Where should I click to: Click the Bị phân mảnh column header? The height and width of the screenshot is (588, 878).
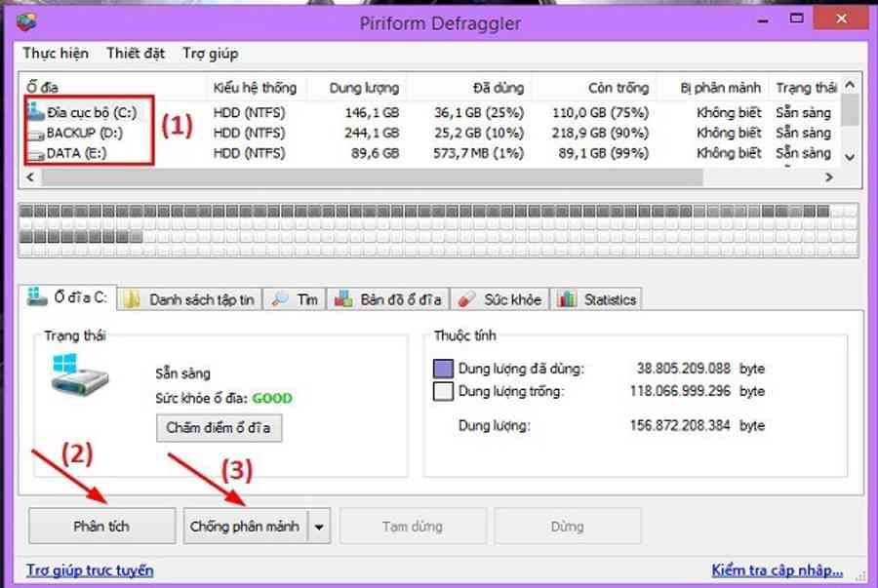point(713,88)
